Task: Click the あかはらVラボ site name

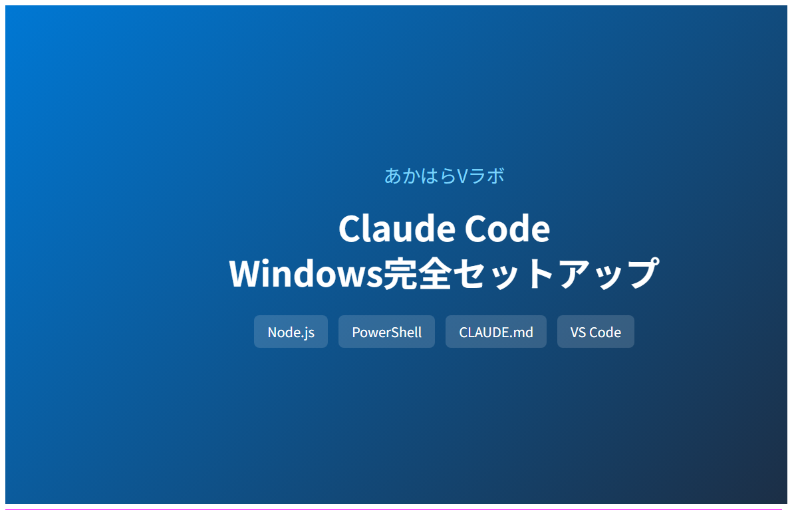Action: coord(444,176)
